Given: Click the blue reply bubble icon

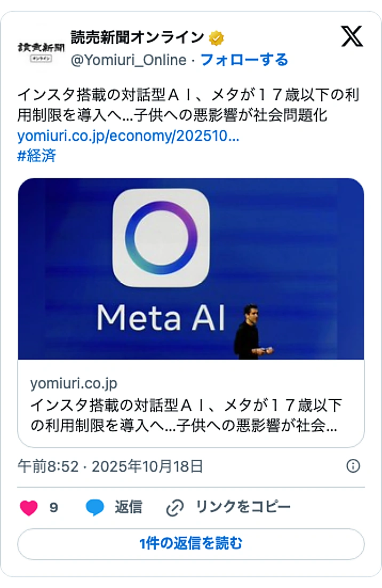Looking at the screenshot, I should pos(95,507).
